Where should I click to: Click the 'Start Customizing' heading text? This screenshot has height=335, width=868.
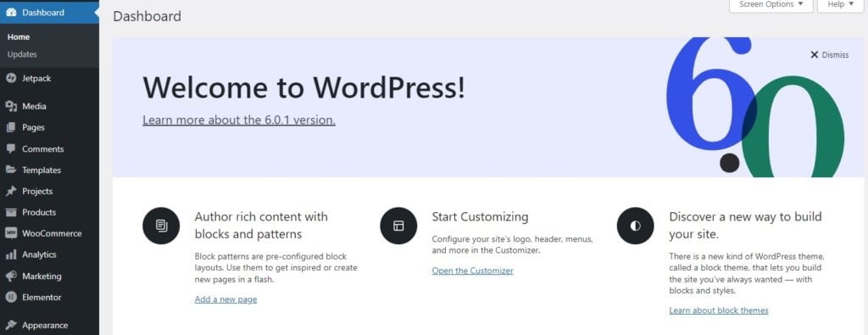[480, 216]
